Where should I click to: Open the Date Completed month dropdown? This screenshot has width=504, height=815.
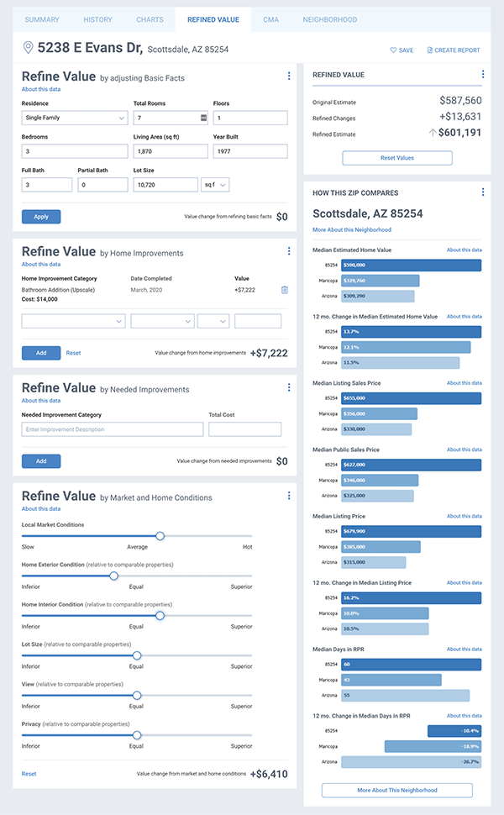point(163,321)
